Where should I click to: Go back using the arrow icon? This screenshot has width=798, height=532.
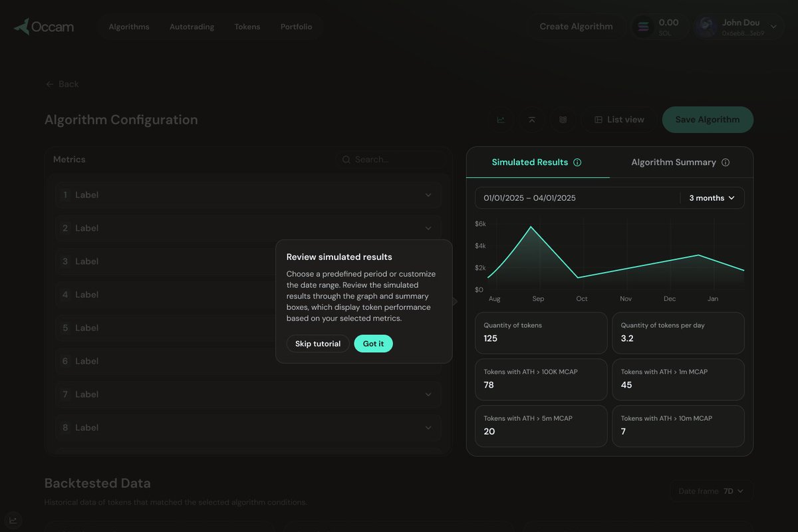pos(50,84)
